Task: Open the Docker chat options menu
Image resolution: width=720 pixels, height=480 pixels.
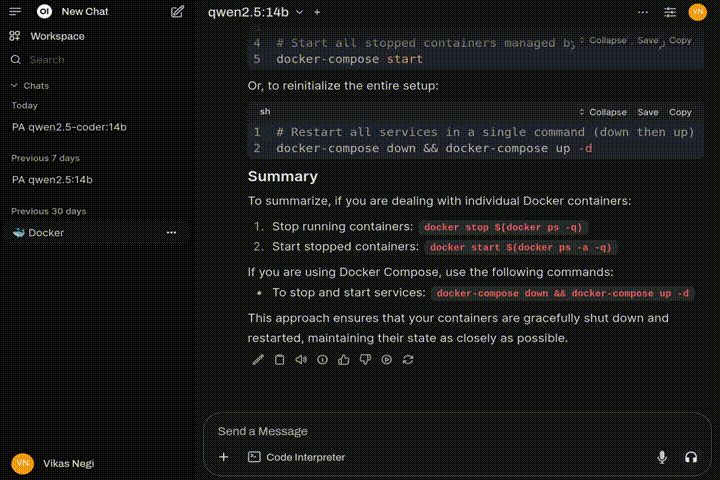Action: pyautogui.click(x=171, y=233)
